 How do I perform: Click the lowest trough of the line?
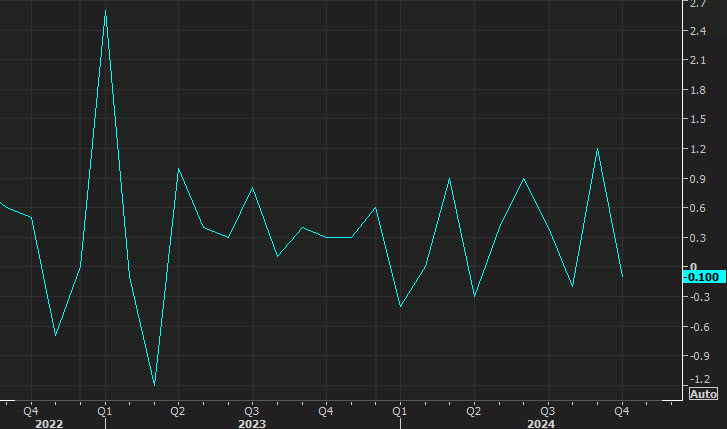[x=154, y=384]
